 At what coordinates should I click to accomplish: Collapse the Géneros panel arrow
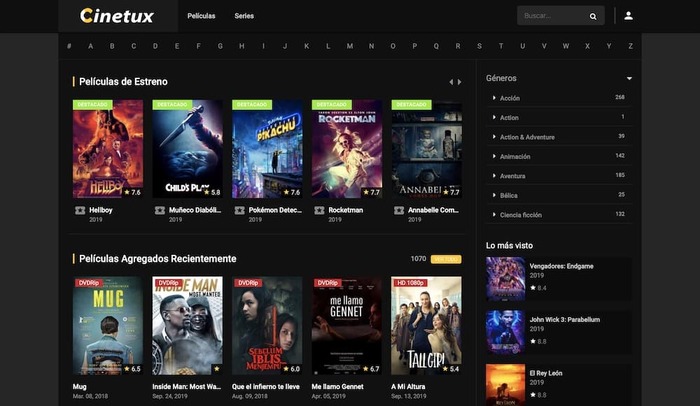point(629,78)
